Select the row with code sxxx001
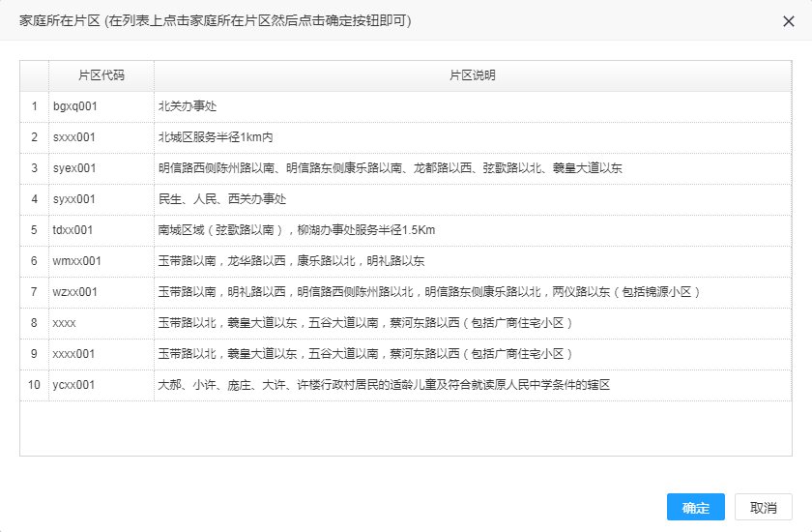The image size is (812, 532). [x=74, y=137]
